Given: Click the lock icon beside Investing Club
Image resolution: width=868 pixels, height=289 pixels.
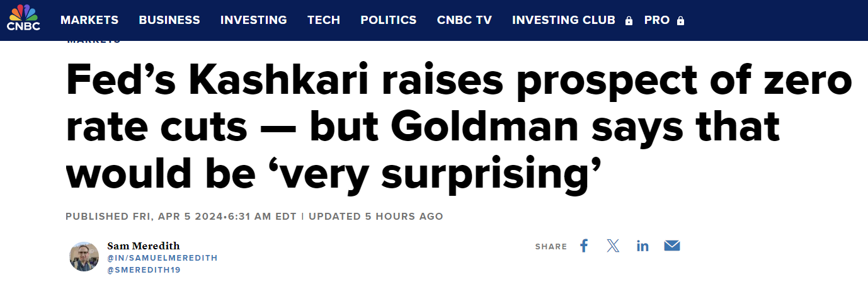Looking at the screenshot, I should pyautogui.click(x=629, y=21).
